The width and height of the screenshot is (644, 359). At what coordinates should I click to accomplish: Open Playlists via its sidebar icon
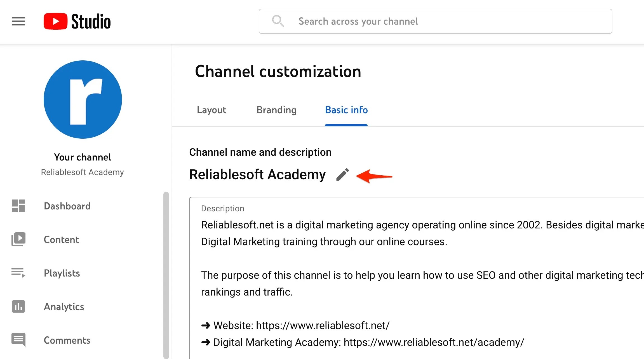coord(18,273)
